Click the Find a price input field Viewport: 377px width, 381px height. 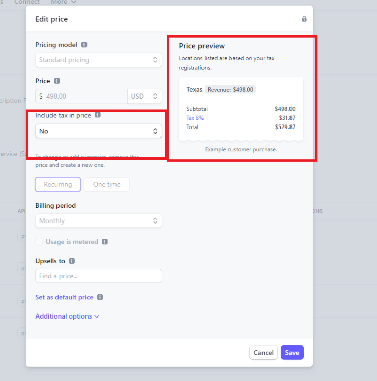[x=99, y=276]
